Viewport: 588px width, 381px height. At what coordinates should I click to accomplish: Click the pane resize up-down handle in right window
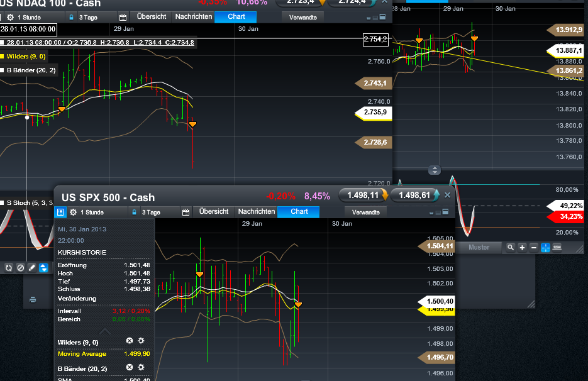(435, 170)
